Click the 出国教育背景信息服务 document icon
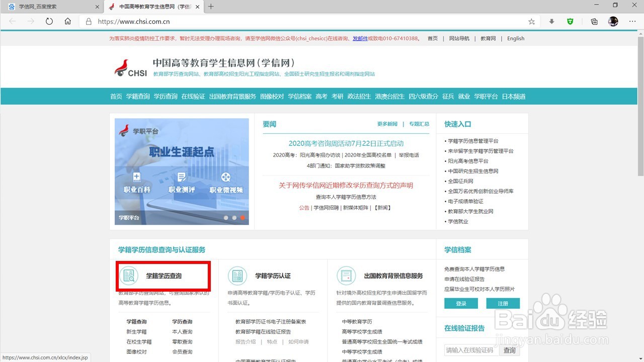Screen dimensions: 644x362 coord(346,276)
